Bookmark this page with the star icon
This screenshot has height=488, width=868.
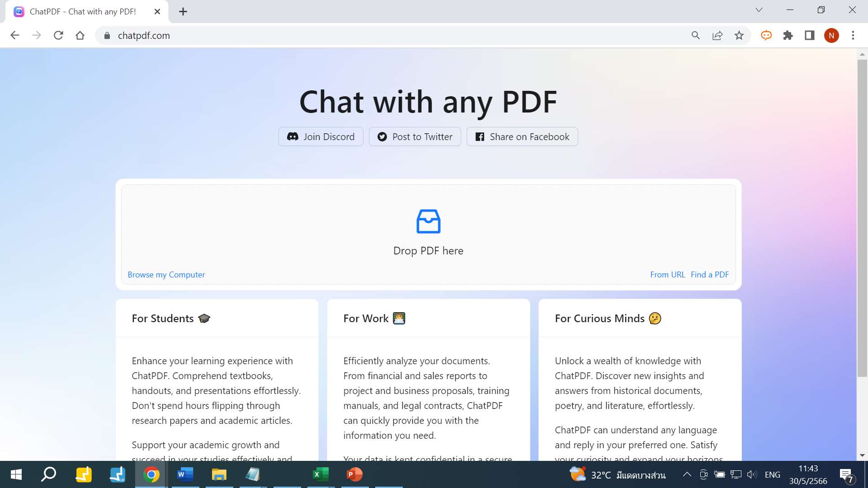click(739, 36)
